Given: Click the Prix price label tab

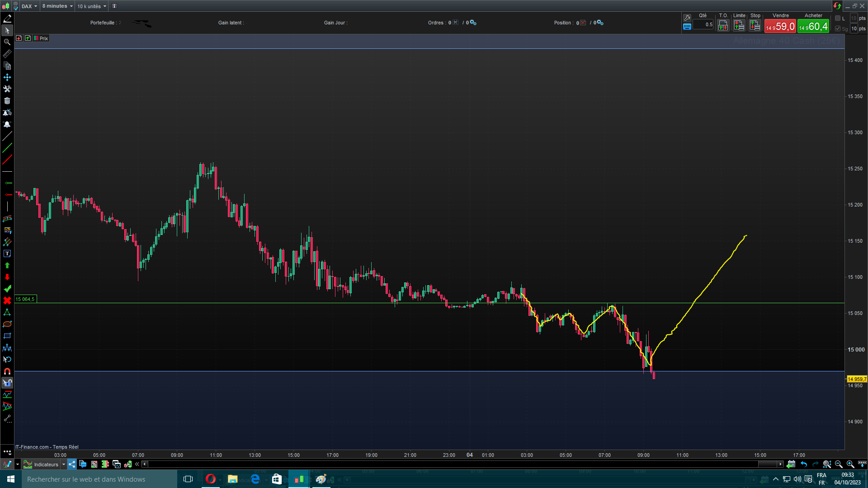Looking at the screenshot, I should click(x=43, y=38).
